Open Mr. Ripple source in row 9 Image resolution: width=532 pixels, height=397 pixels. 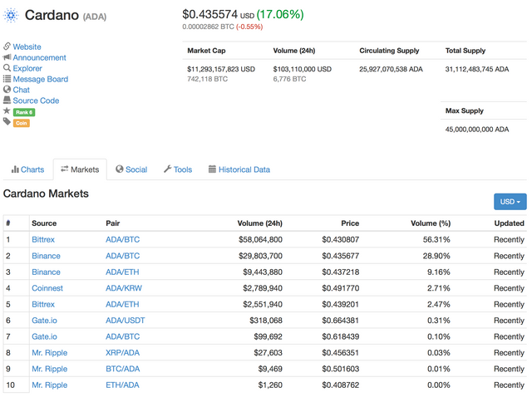(50, 369)
